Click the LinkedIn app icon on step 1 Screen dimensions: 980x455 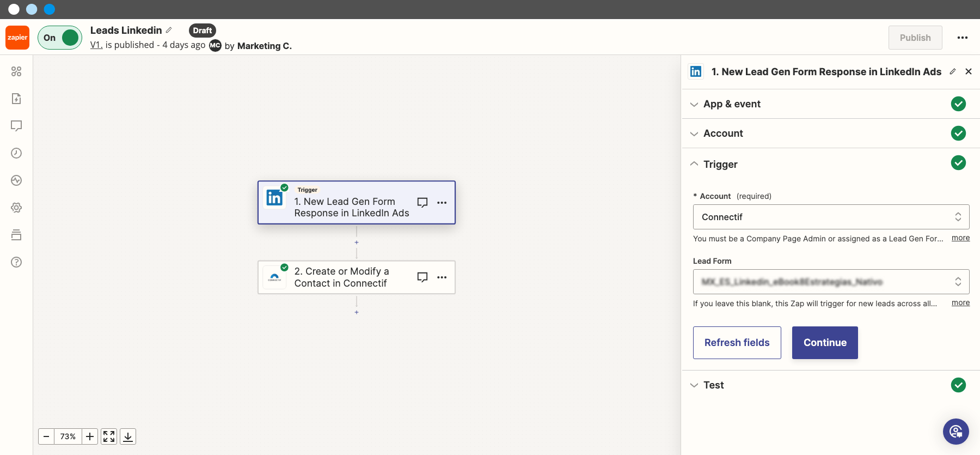(274, 198)
